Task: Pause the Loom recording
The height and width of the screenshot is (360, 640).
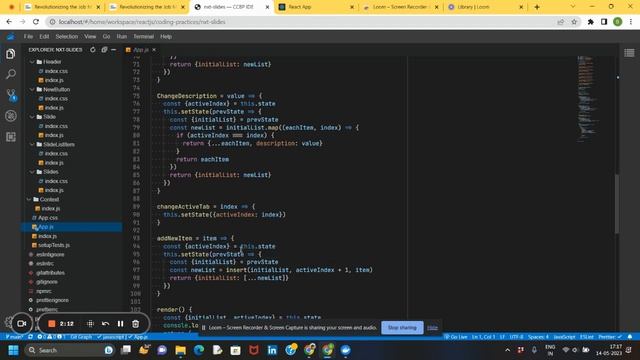Action: coord(120,324)
